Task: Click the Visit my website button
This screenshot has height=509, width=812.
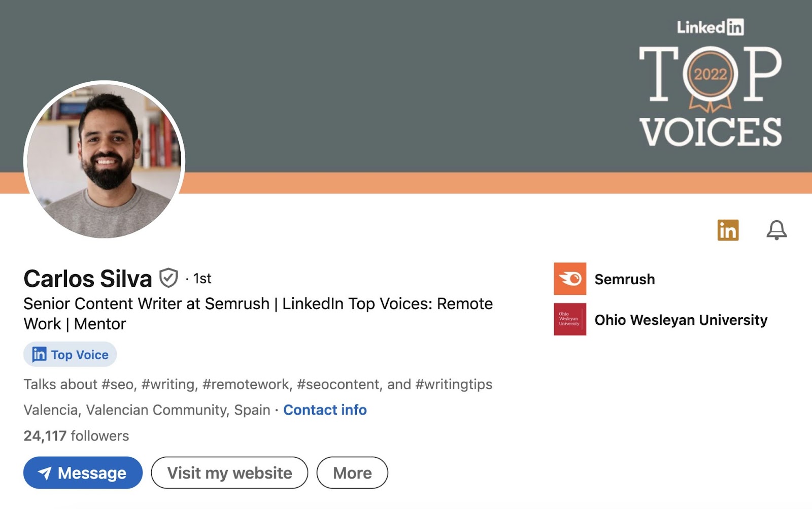Action: pyautogui.click(x=229, y=472)
